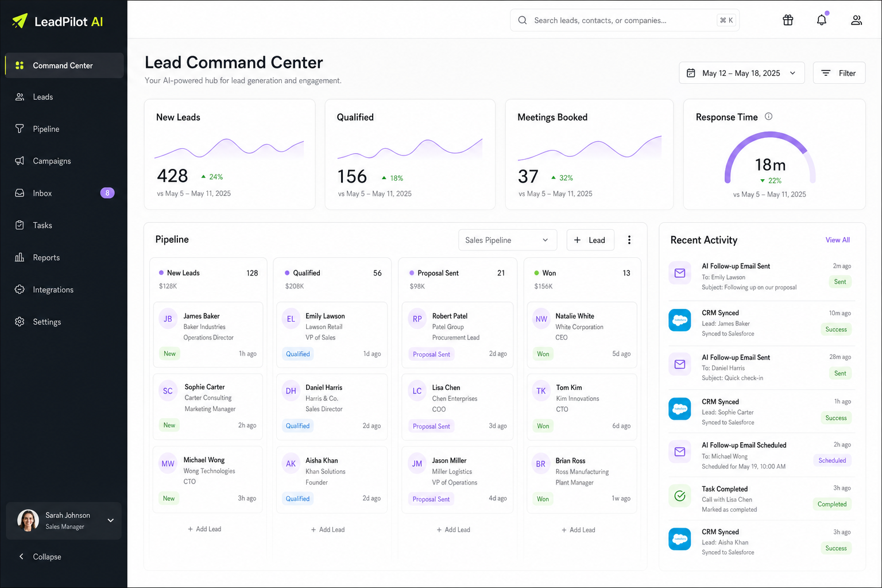882x588 pixels.
Task: Click Sarah Johnson's profile photo
Action: (x=28, y=520)
